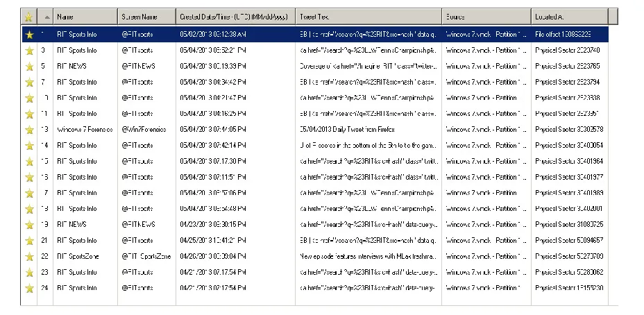Select the created date in row 21
This screenshot has width=644, height=315.
(x=213, y=240)
